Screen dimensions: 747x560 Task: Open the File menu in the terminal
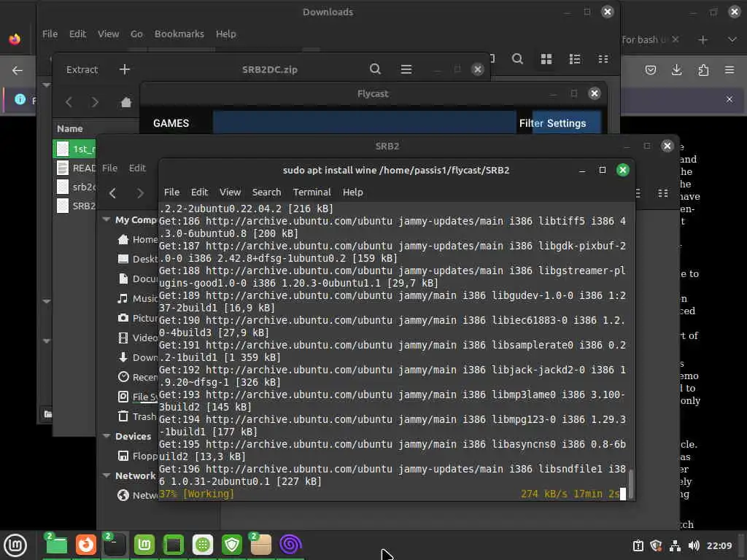(x=171, y=192)
